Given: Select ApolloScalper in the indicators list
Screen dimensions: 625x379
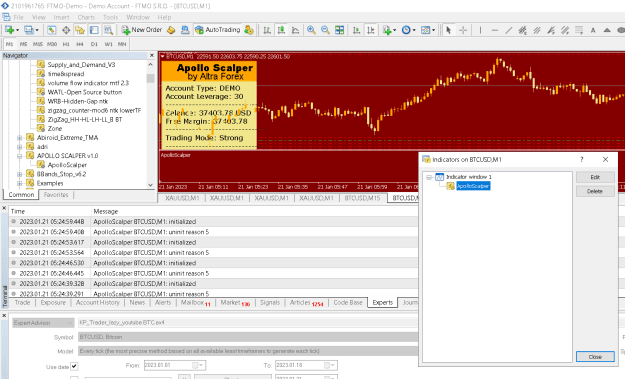Looking at the screenshot, I should [x=473, y=186].
